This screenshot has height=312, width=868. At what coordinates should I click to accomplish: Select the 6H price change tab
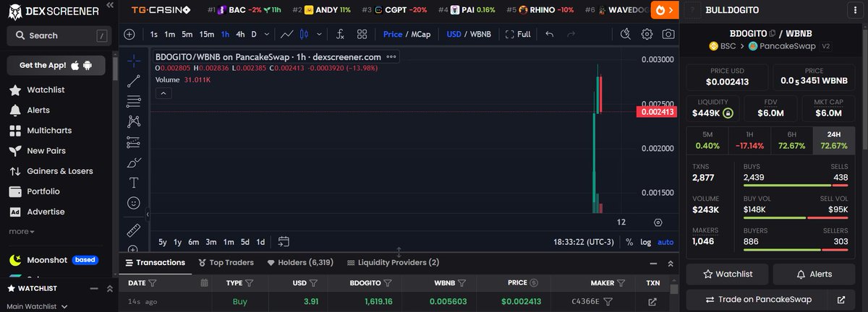point(791,140)
